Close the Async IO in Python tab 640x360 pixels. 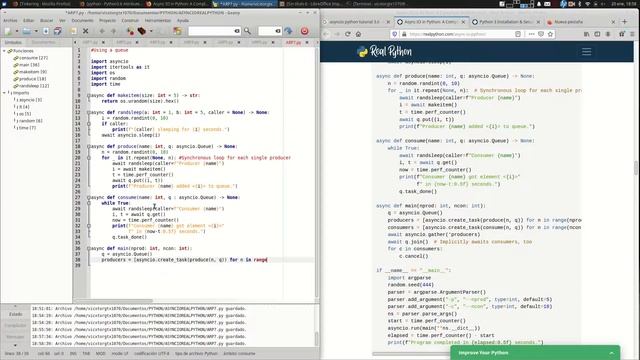point(463,22)
